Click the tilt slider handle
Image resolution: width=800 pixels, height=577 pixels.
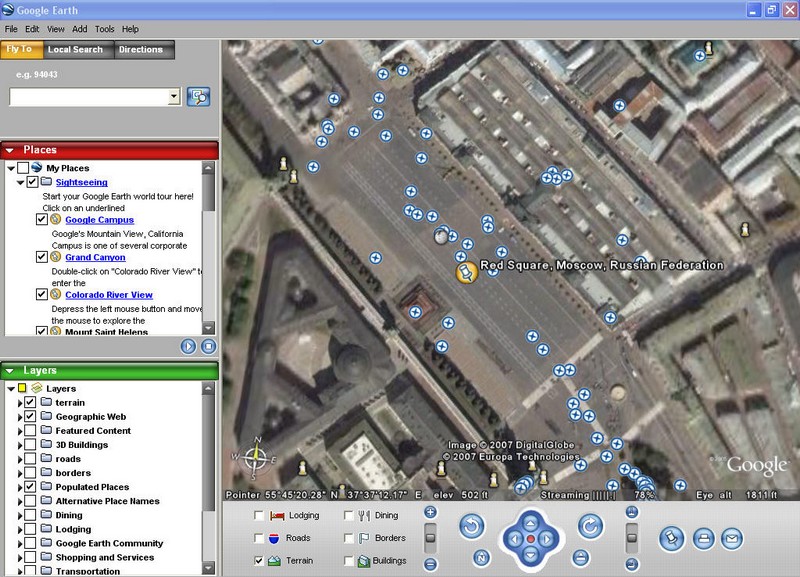click(632, 538)
